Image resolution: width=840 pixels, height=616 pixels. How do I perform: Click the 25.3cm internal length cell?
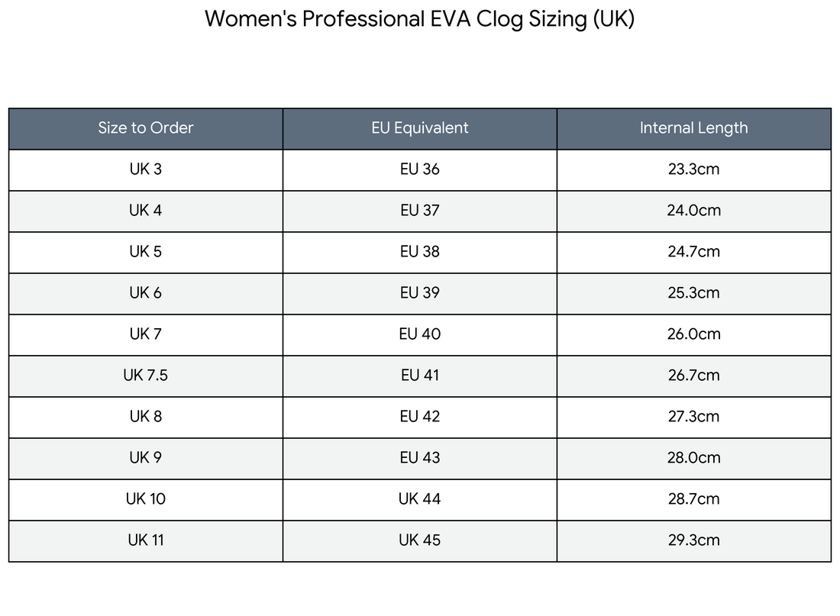click(x=693, y=294)
